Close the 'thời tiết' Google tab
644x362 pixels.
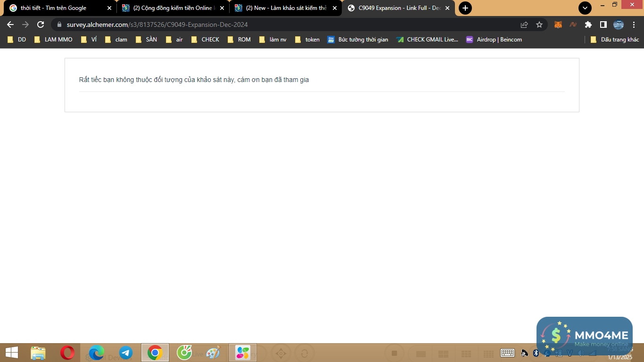(109, 8)
